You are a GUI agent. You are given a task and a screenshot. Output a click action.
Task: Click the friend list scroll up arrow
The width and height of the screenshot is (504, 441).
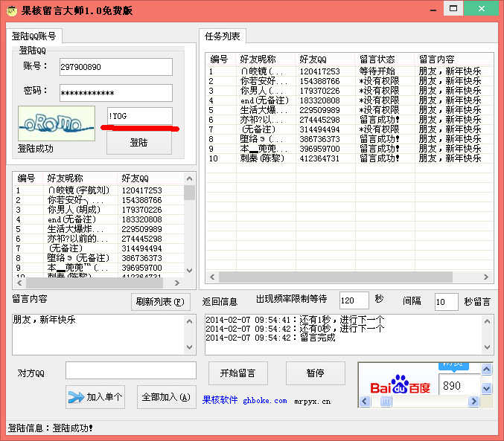(190, 178)
